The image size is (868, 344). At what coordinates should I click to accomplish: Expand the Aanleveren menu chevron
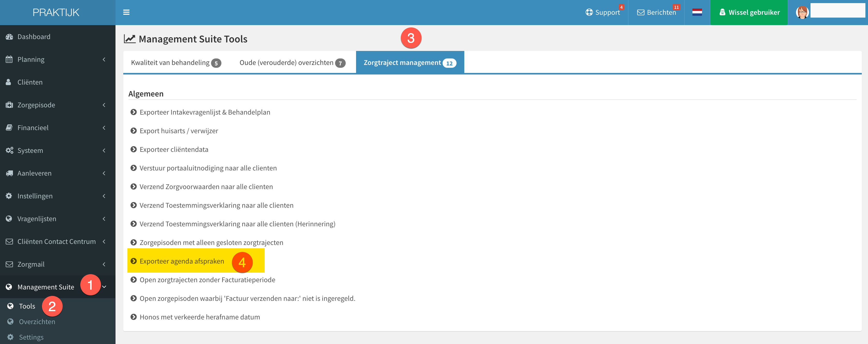104,173
